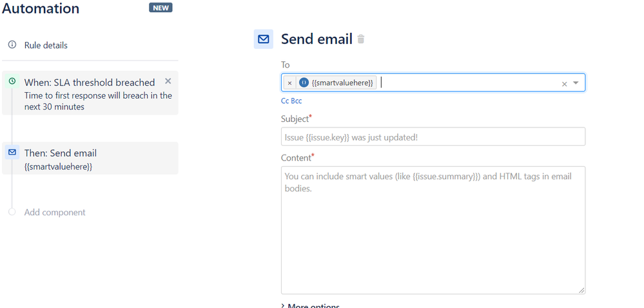Click the Cc link
This screenshot has width=644, height=308.
(285, 101)
